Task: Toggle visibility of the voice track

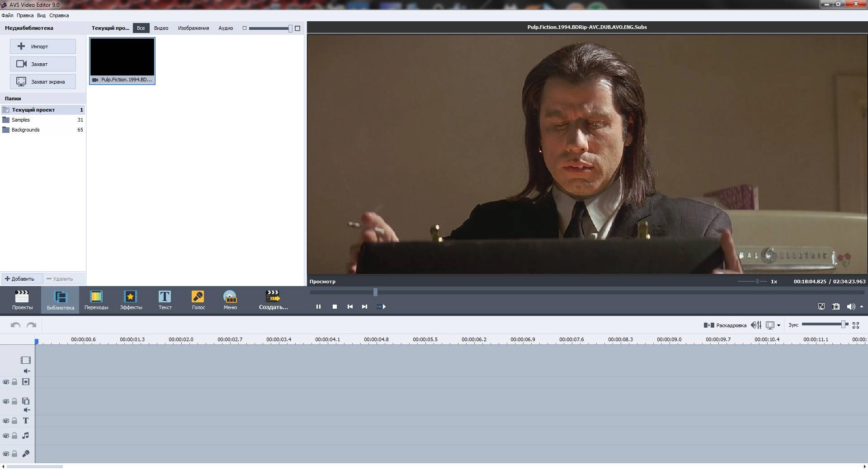Action: pos(6,454)
